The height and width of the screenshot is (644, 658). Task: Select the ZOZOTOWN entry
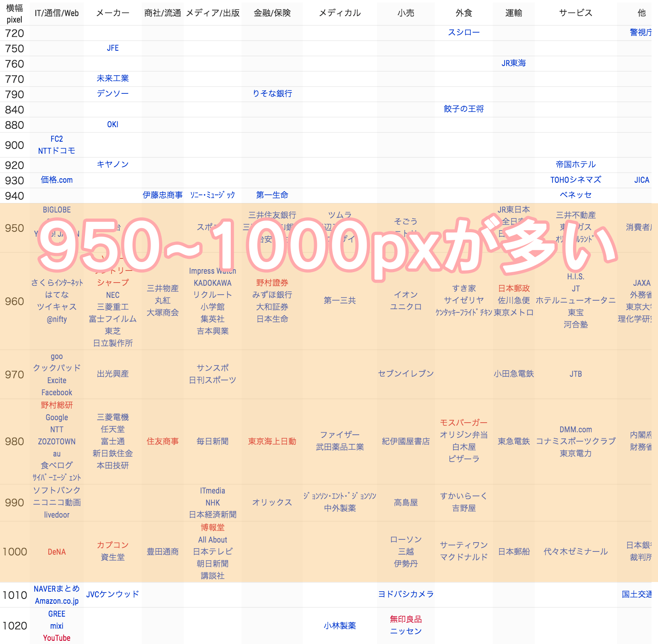pos(57,442)
